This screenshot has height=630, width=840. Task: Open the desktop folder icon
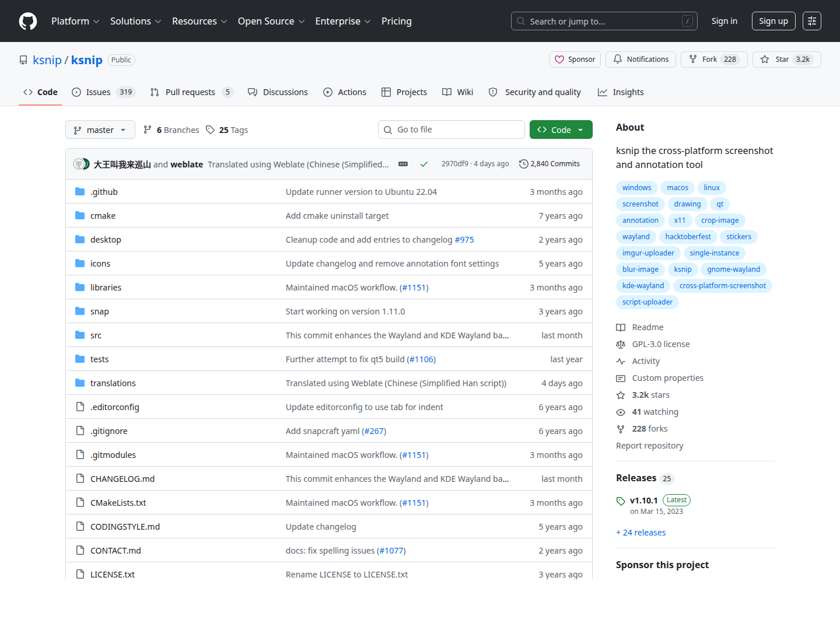point(80,239)
